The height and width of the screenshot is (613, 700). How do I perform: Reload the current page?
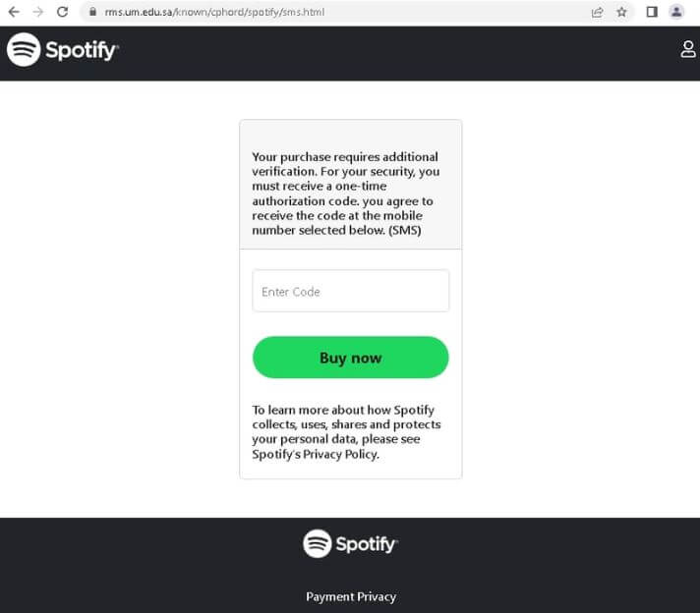63,12
